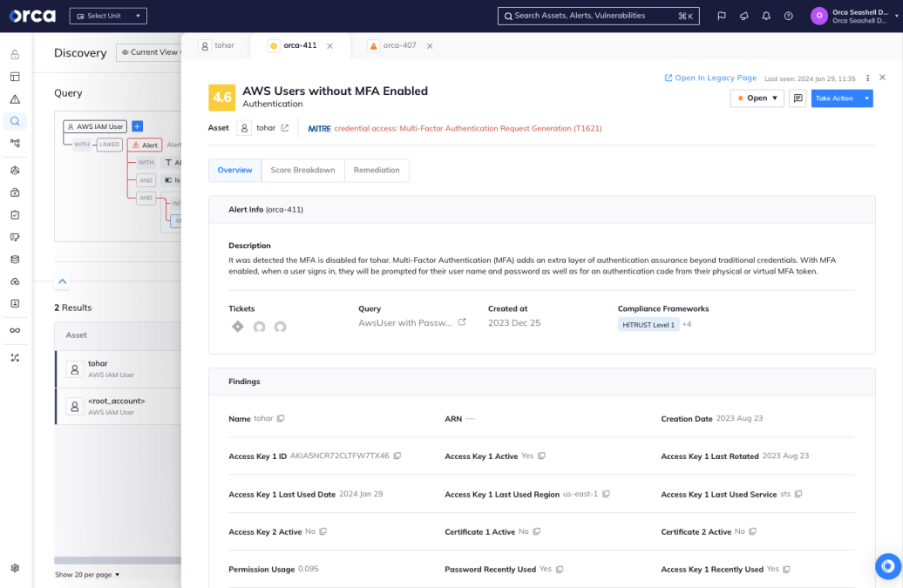
Task: Click the HITRUST Level 1 compliance tag
Action: click(x=648, y=325)
